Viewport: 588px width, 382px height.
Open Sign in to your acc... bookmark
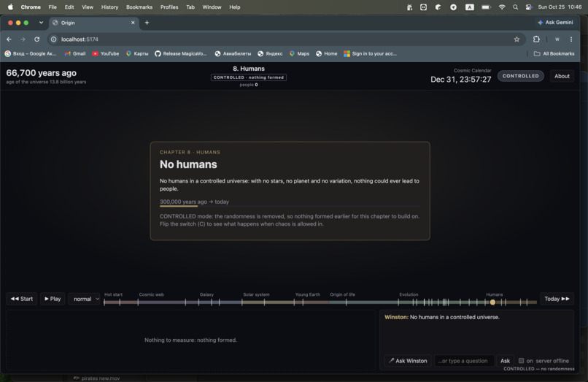(370, 54)
